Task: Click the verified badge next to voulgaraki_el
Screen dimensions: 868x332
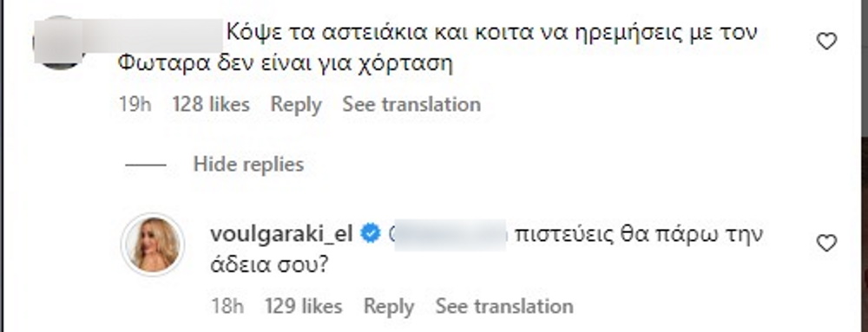Action: pyautogui.click(x=371, y=234)
